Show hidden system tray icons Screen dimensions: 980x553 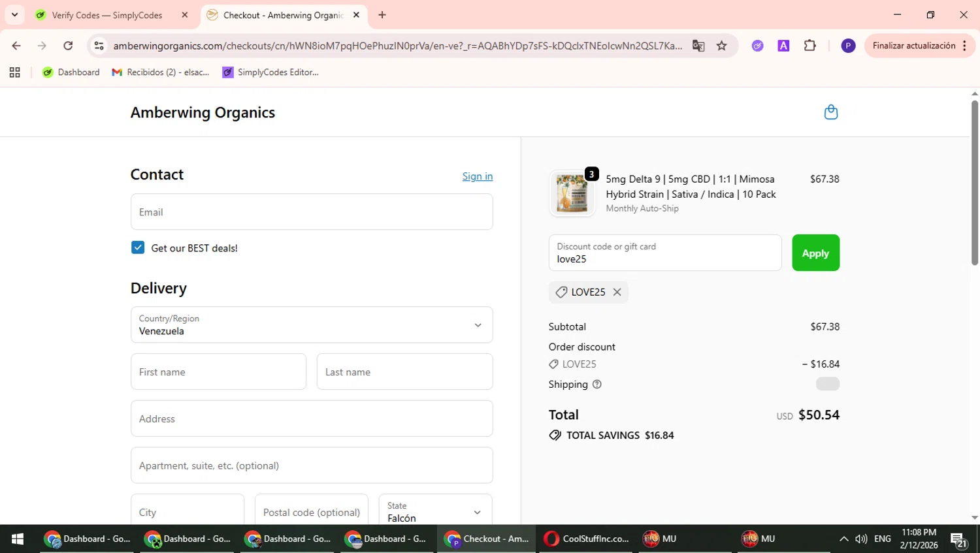point(843,539)
